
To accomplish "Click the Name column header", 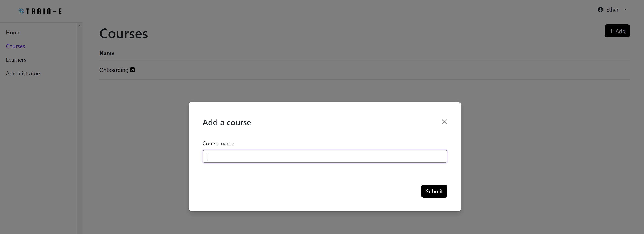I will 107,53.
